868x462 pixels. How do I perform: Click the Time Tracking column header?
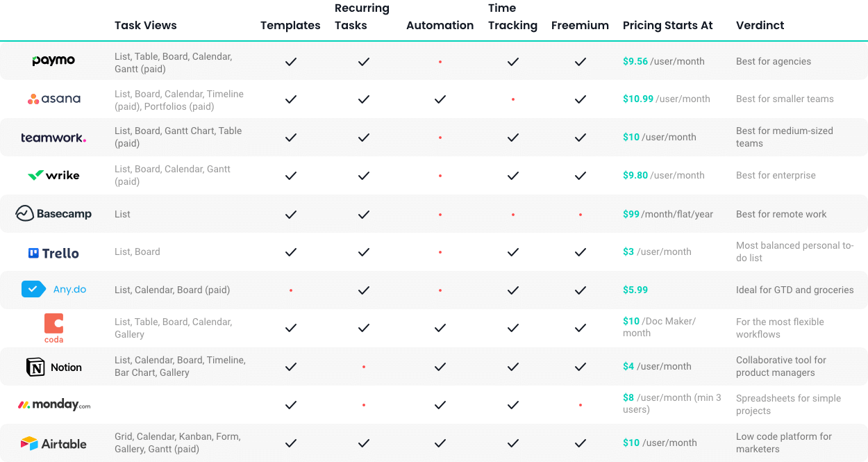tap(512, 17)
